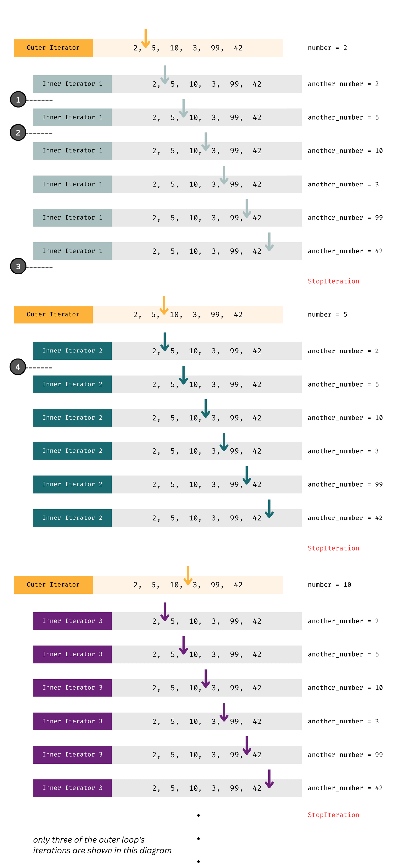Click the orange arrow in the topmost Outer Iterator row
Screen dimensions: 397x868
click(x=146, y=39)
